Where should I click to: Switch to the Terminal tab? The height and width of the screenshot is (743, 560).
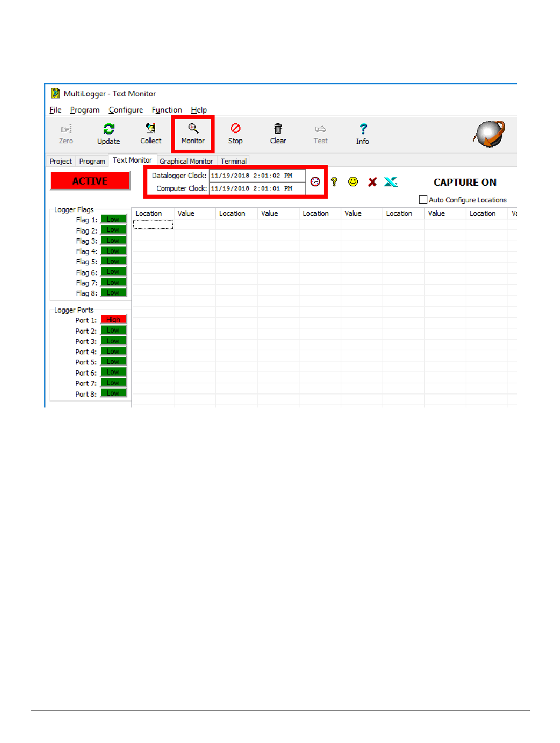tap(233, 161)
